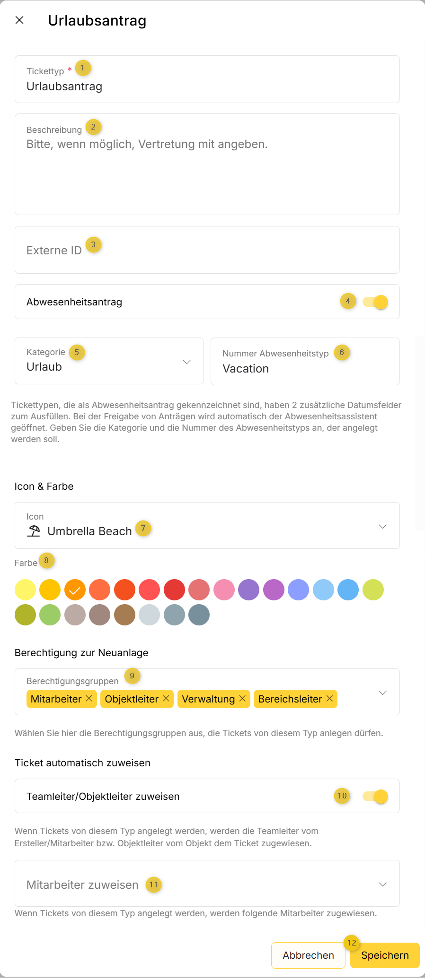Expand the Icon selection dropdown
The height and width of the screenshot is (980, 425).
pyautogui.click(x=382, y=526)
